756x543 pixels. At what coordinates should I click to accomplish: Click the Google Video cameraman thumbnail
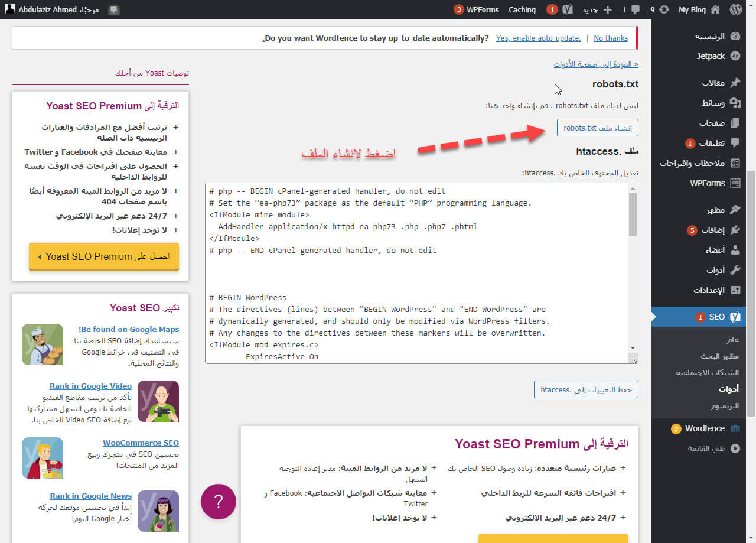tap(158, 401)
